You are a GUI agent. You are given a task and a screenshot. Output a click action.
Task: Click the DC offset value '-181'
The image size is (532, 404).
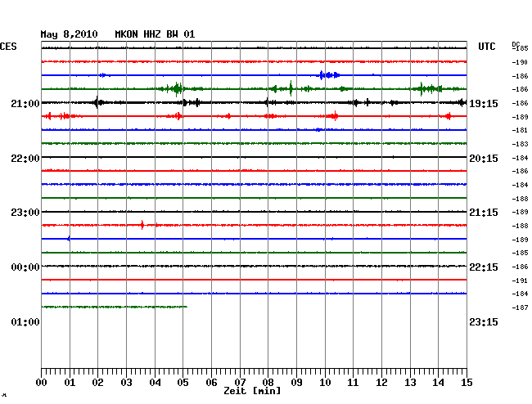click(x=520, y=130)
